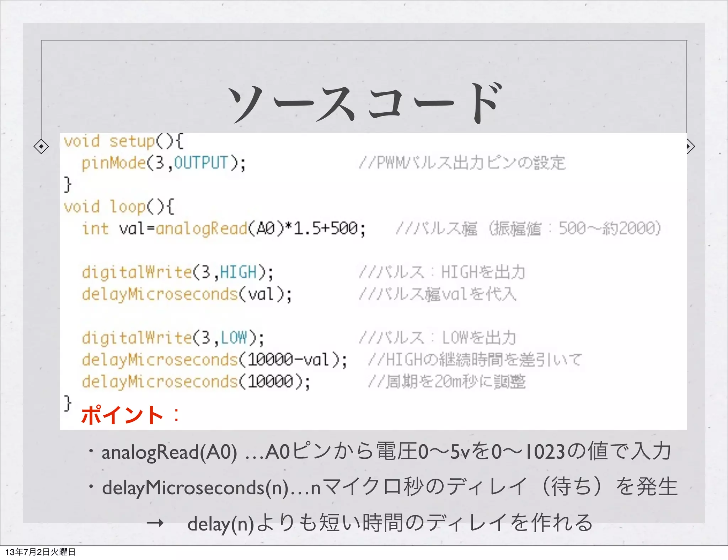
Task: Click the code line void setup(){
Action: point(123,141)
